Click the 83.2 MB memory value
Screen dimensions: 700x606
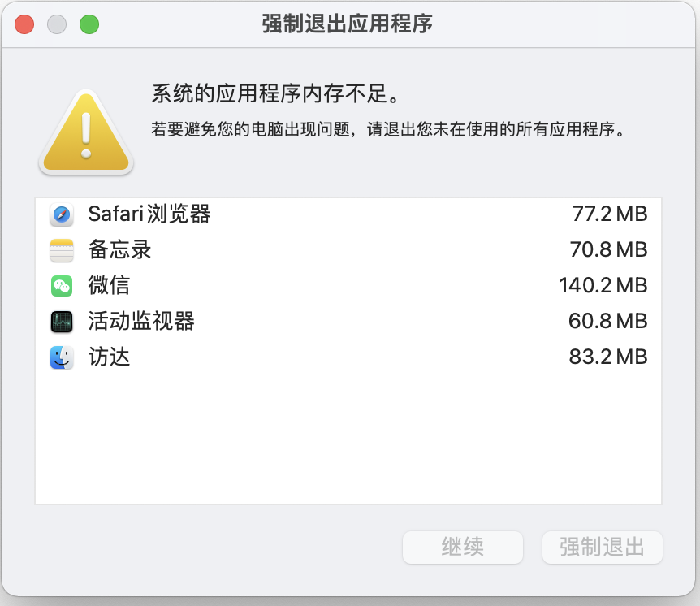(x=607, y=357)
